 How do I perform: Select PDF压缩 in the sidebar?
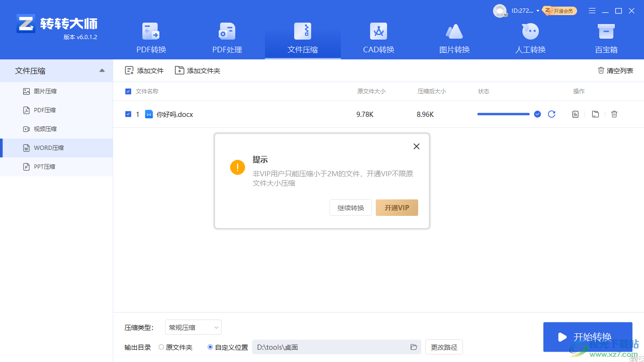point(57,110)
